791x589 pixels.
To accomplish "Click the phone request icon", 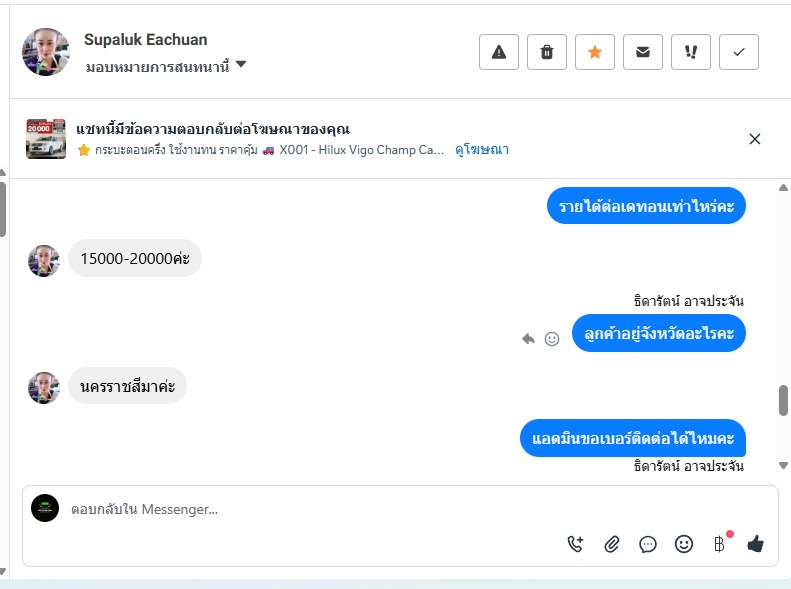I will pos(575,544).
